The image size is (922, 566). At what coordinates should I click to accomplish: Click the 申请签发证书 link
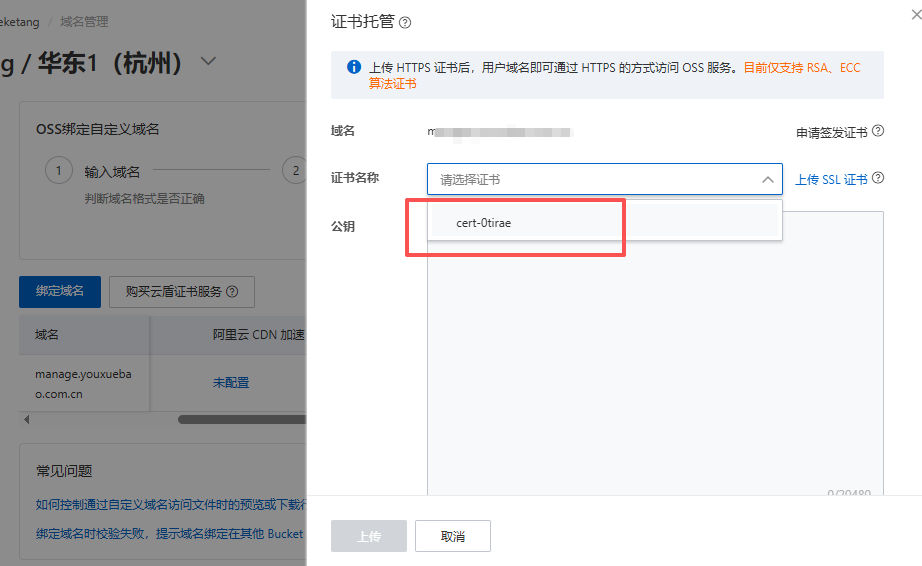tap(831, 132)
